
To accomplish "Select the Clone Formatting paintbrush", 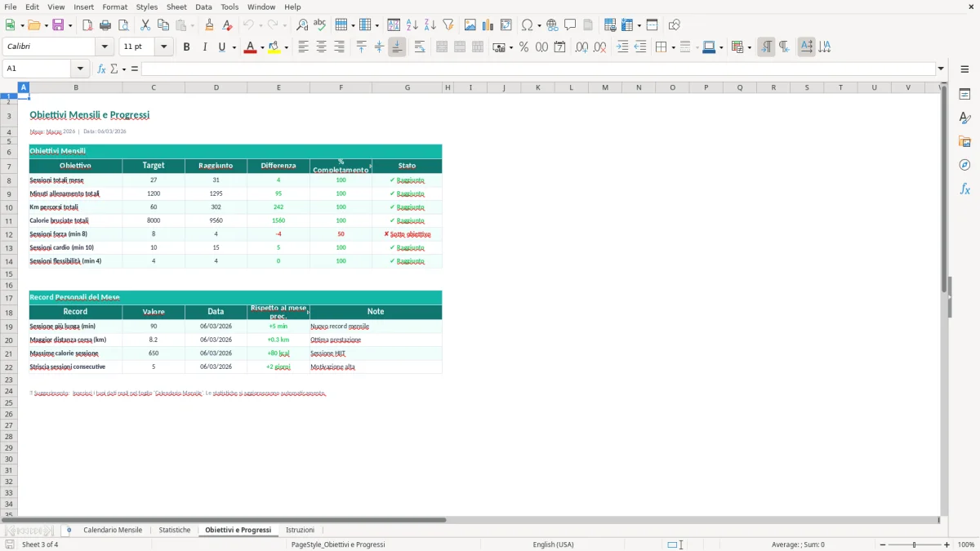I will click(210, 25).
